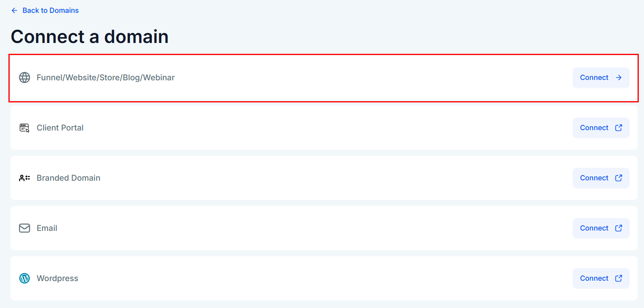Click external link icon in Client Portal row
Viewport: 644px width, 308px height.
tap(619, 128)
